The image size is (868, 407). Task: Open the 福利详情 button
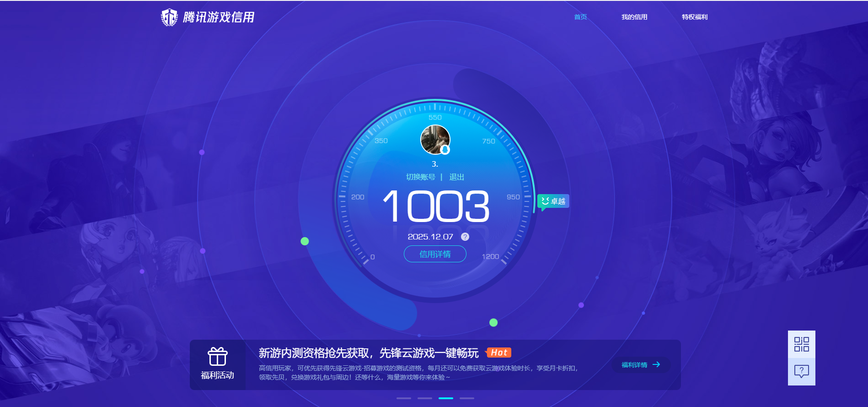point(641,365)
